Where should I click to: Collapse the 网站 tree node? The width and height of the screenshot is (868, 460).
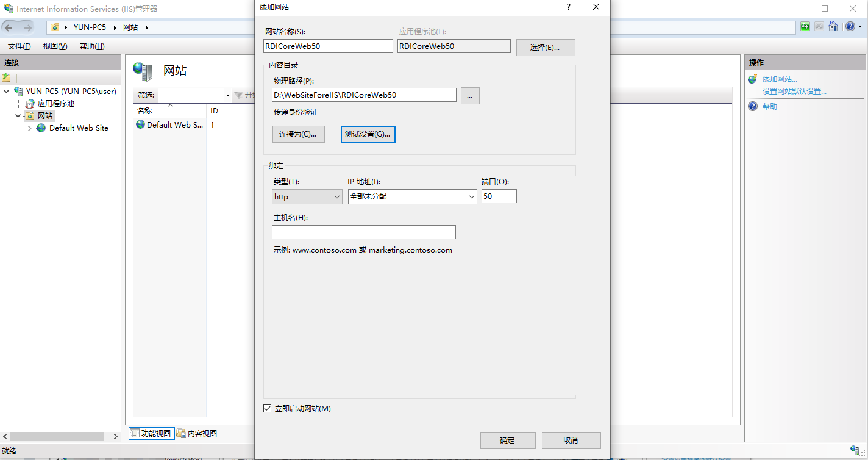pos(18,116)
